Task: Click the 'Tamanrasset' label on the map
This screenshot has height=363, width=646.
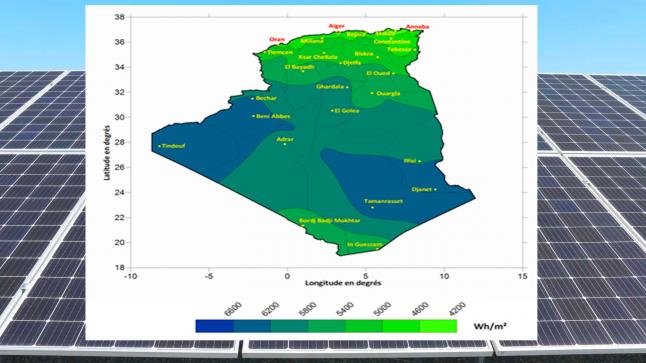Action: [384, 201]
